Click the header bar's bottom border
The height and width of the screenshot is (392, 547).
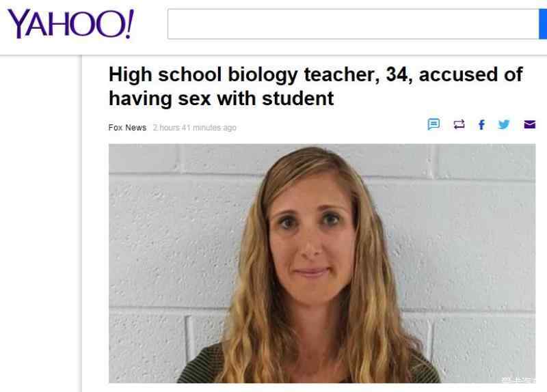273,55
